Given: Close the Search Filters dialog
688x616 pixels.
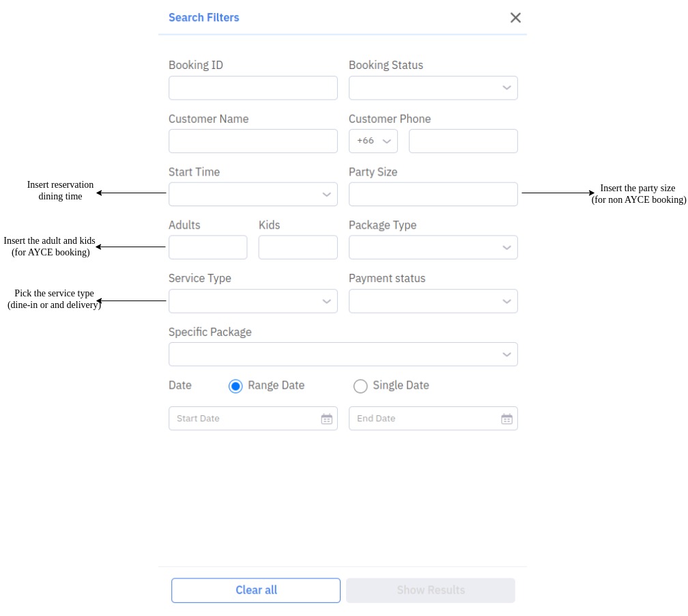Looking at the screenshot, I should 515,18.
